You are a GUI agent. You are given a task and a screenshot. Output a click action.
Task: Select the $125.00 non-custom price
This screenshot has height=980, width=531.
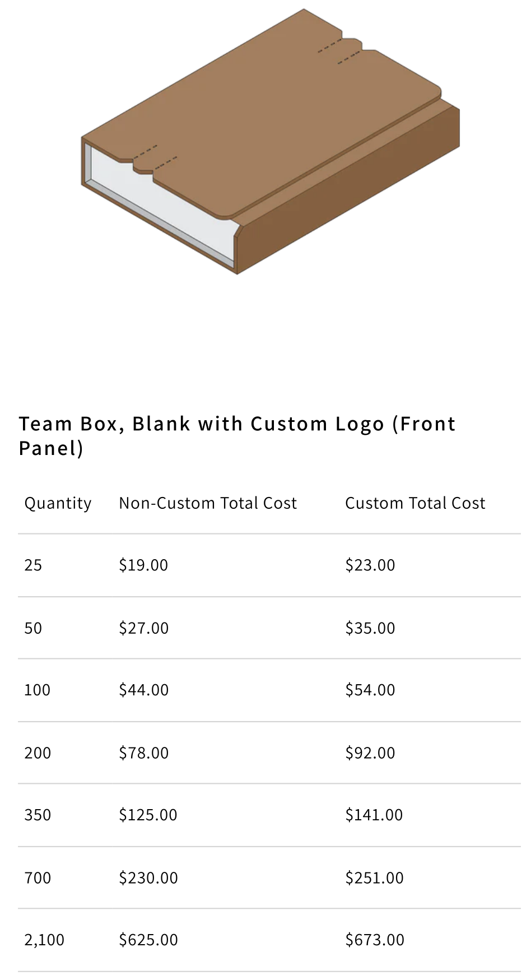point(148,815)
